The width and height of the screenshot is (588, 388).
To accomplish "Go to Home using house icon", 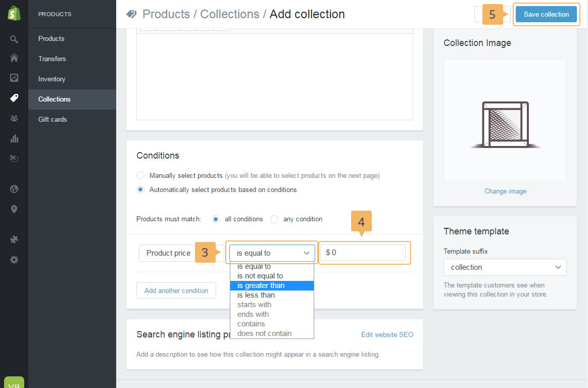I will pos(14,58).
